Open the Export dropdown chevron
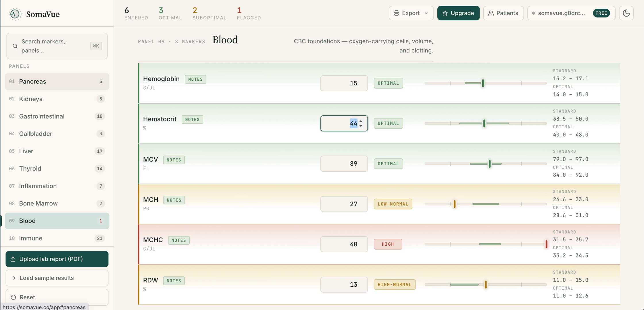 click(426, 13)
